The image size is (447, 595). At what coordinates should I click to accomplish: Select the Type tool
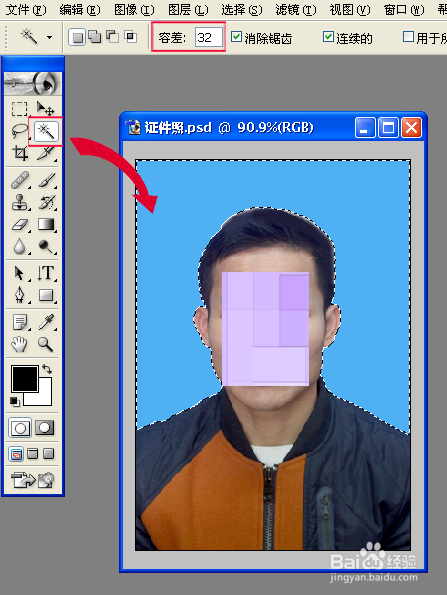point(46,273)
